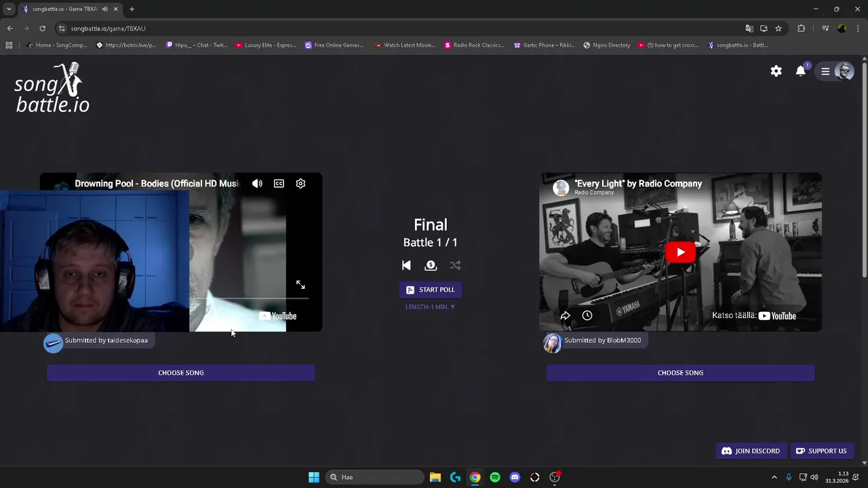
Task: Click Support Us button
Action: (x=821, y=451)
